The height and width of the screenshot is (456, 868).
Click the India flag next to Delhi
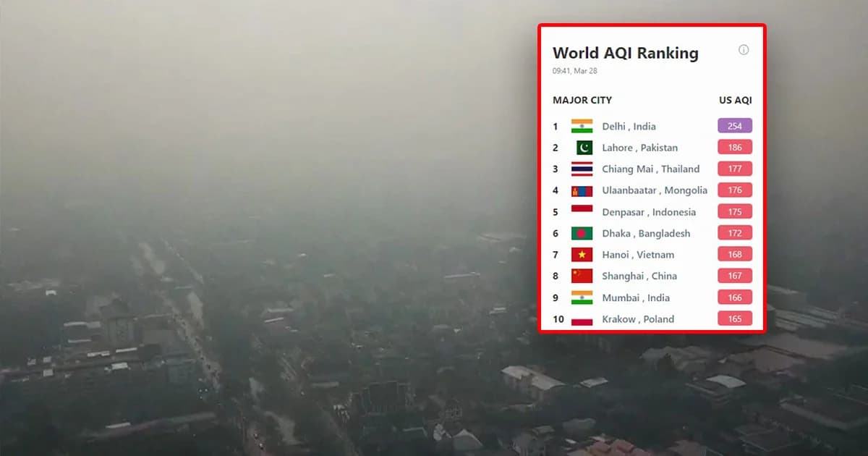click(582, 126)
